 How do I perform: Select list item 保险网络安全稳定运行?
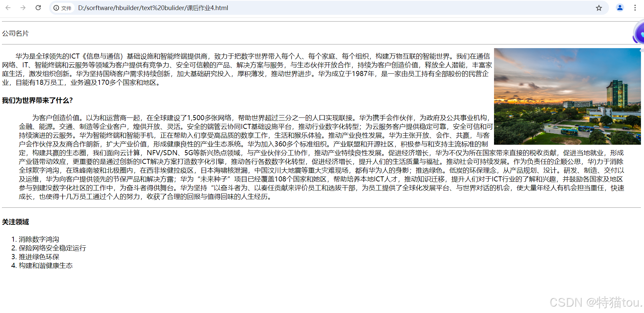pyautogui.click(x=52, y=248)
